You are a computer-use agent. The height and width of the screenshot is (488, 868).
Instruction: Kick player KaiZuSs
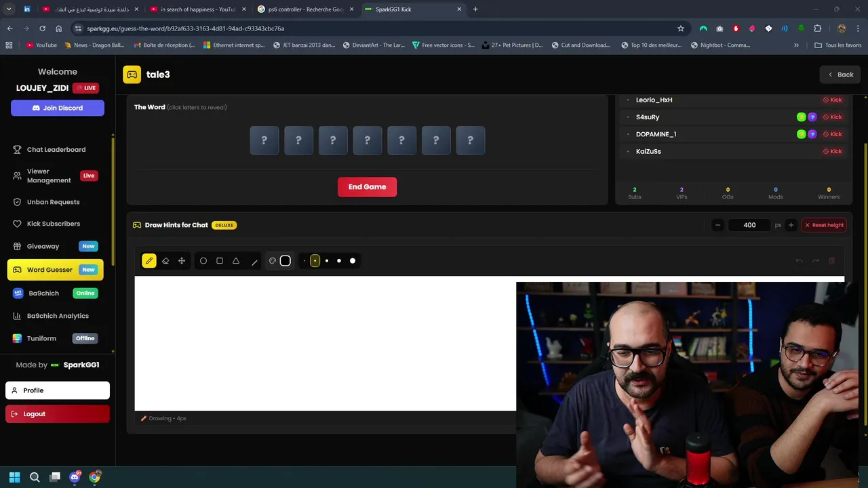(x=832, y=151)
